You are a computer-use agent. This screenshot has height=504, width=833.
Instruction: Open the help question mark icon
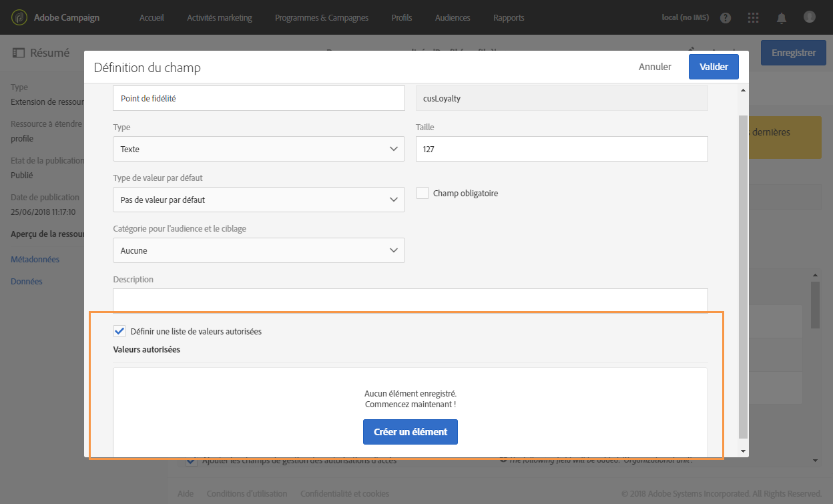pos(726,18)
